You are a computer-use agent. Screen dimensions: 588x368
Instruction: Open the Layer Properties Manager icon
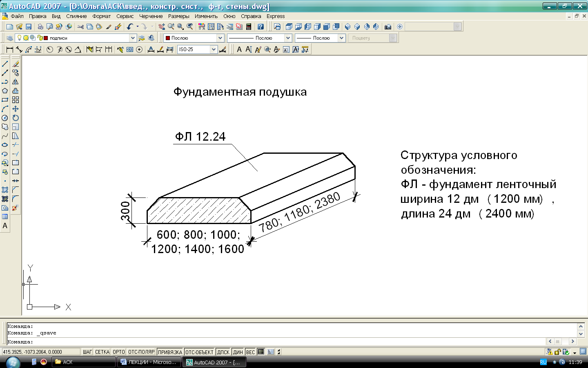tap(9, 38)
